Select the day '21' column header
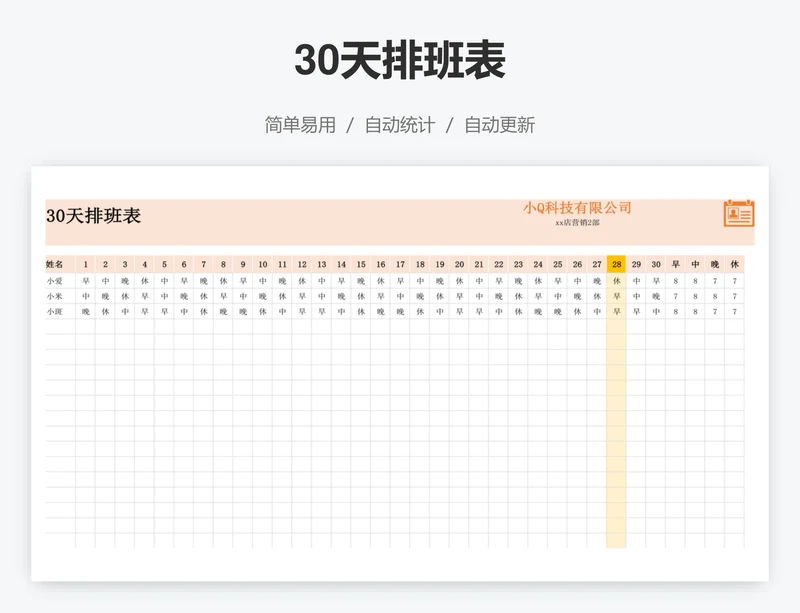The width and height of the screenshot is (800, 613). 479,264
